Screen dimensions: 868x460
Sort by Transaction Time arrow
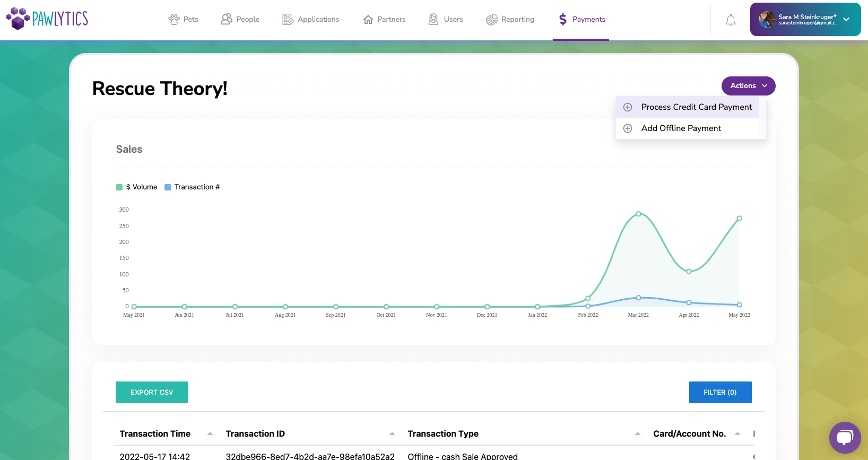(x=210, y=434)
